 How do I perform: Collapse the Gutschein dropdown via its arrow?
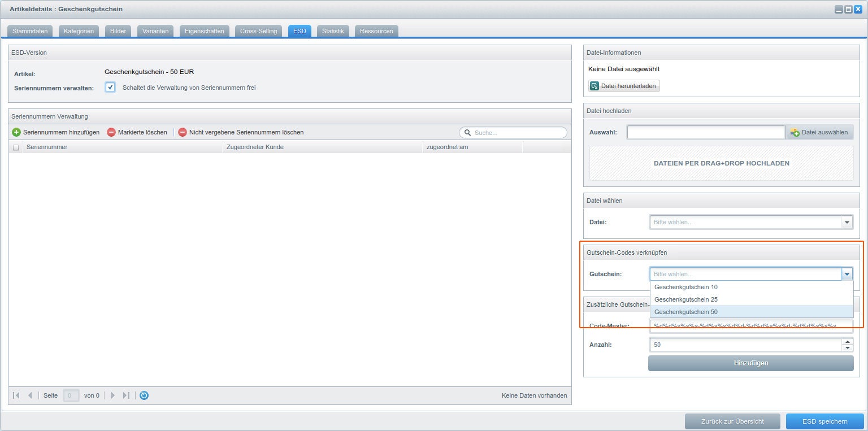click(x=847, y=274)
